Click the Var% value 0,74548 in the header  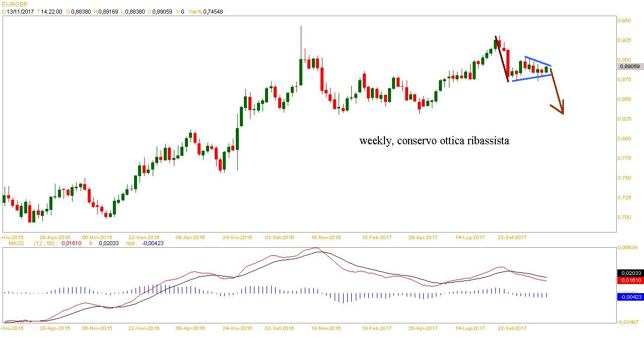pos(211,12)
